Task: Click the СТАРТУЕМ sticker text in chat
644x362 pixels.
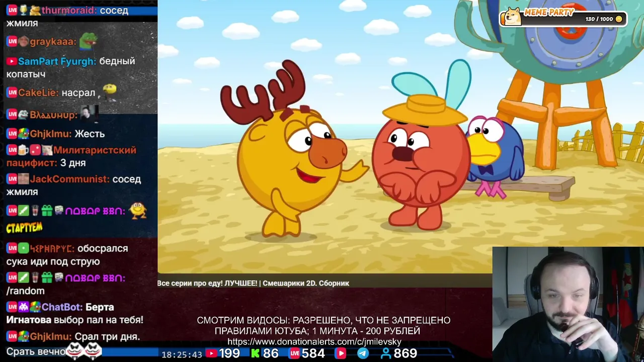Action: tap(24, 228)
